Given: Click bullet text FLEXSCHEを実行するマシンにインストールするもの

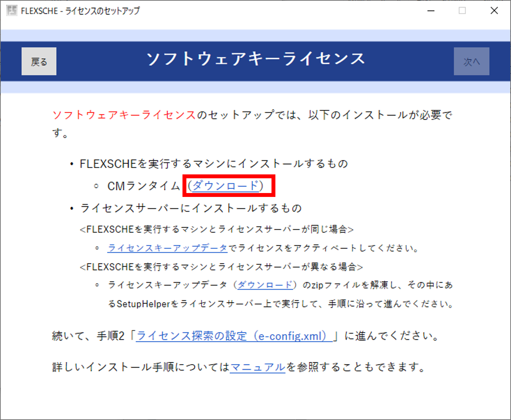Looking at the screenshot, I should [214, 164].
